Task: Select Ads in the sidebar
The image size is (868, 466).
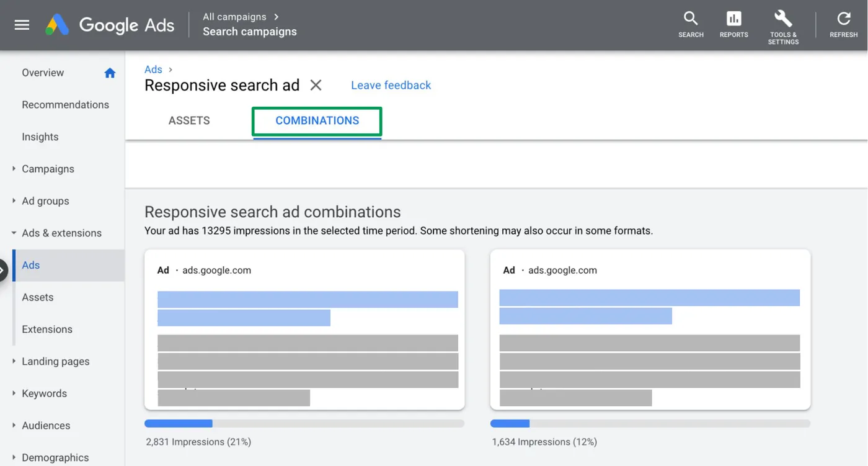Action: click(68, 265)
